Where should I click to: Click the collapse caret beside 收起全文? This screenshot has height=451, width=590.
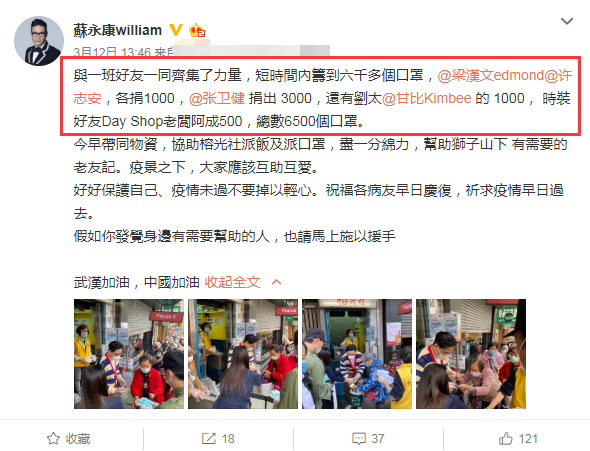[x=276, y=282]
